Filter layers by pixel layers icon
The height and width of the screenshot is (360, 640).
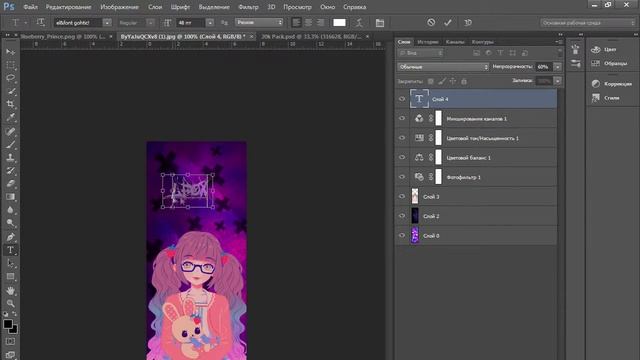[x=476, y=53]
